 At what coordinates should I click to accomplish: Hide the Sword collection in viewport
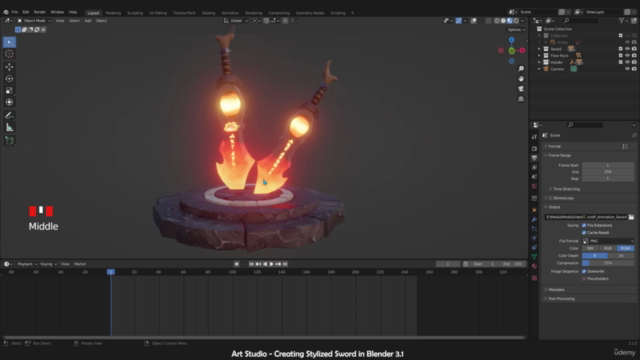pos(627,49)
